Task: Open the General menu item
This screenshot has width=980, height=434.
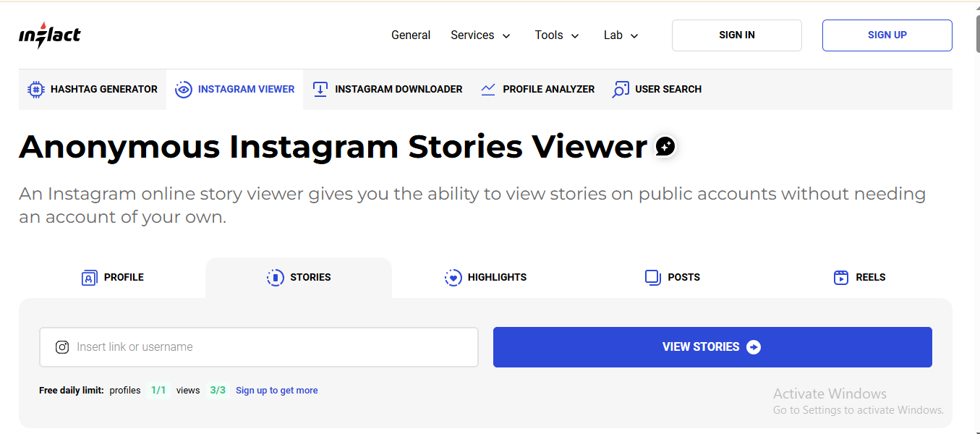Action: (411, 35)
